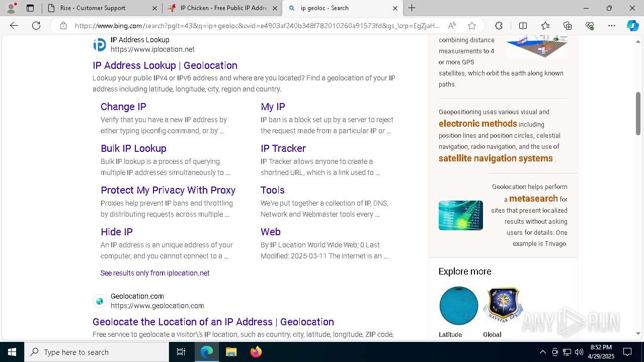Close the Rise - Customer Support tab
The image size is (644, 362).
(x=154, y=8)
